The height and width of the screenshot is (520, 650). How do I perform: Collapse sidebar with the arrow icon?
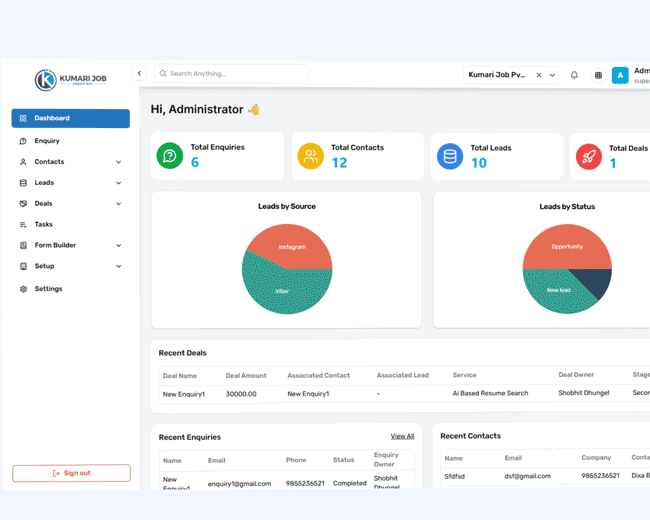(139, 73)
